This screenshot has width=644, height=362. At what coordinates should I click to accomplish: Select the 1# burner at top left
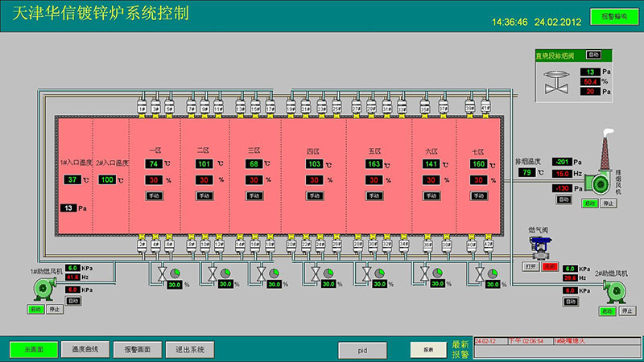[142, 105]
